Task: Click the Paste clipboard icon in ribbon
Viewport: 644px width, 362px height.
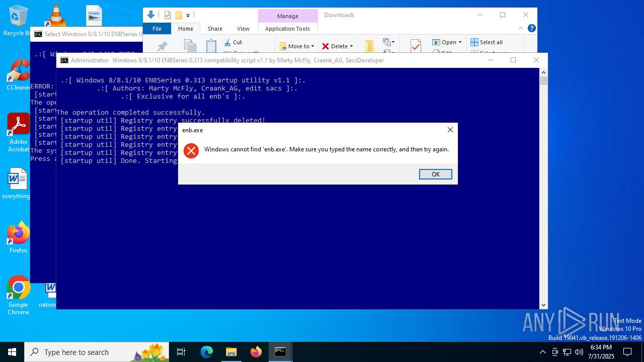Action: click(211, 46)
